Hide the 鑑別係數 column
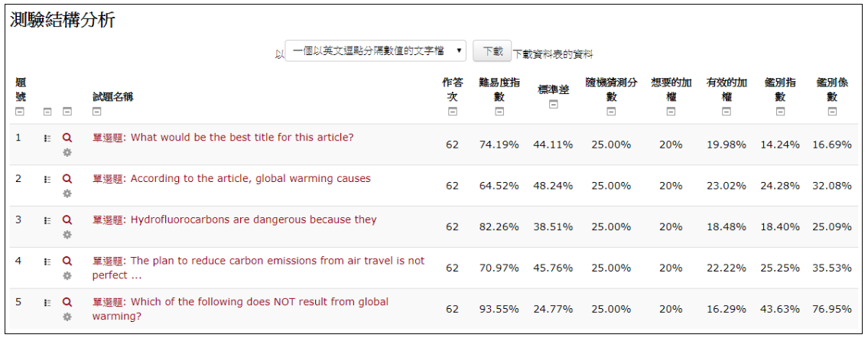This screenshot has height=338, width=868. [x=832, y=112]
